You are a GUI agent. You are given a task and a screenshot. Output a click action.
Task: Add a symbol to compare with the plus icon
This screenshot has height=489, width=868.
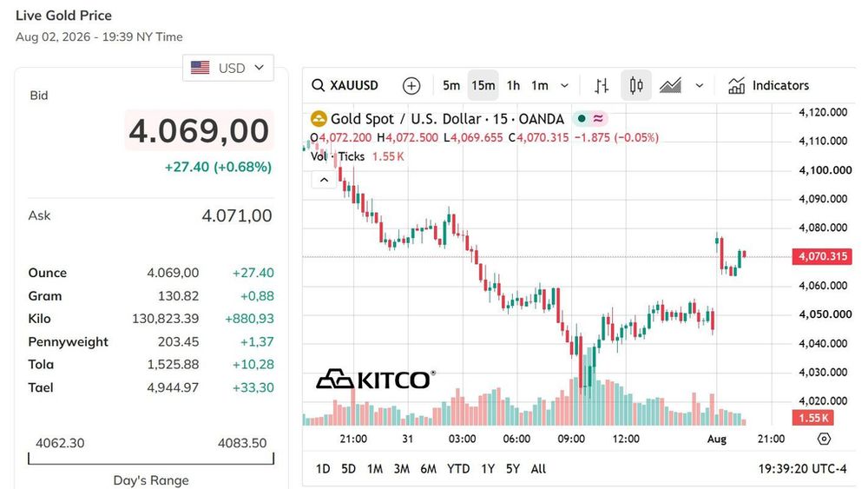411,86
